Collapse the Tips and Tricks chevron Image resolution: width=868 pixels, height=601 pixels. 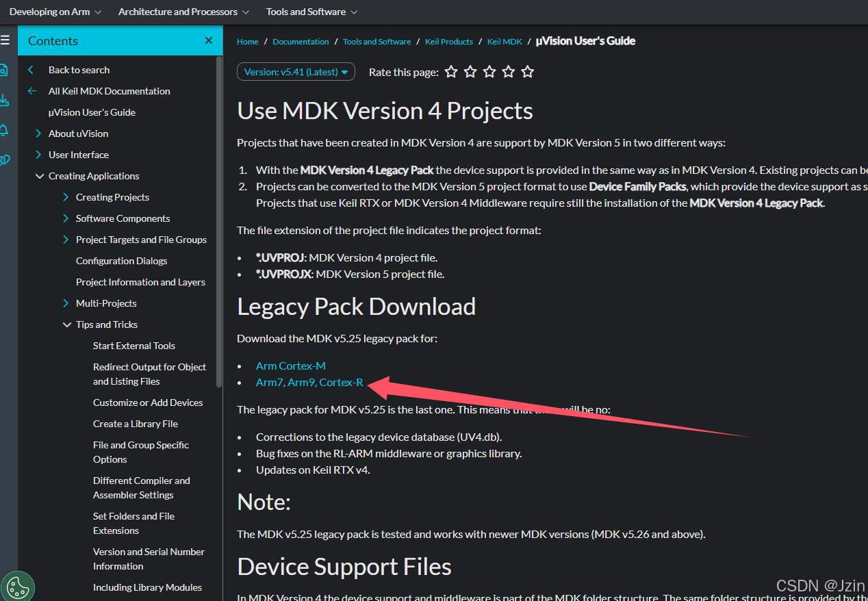coord(66,324)
